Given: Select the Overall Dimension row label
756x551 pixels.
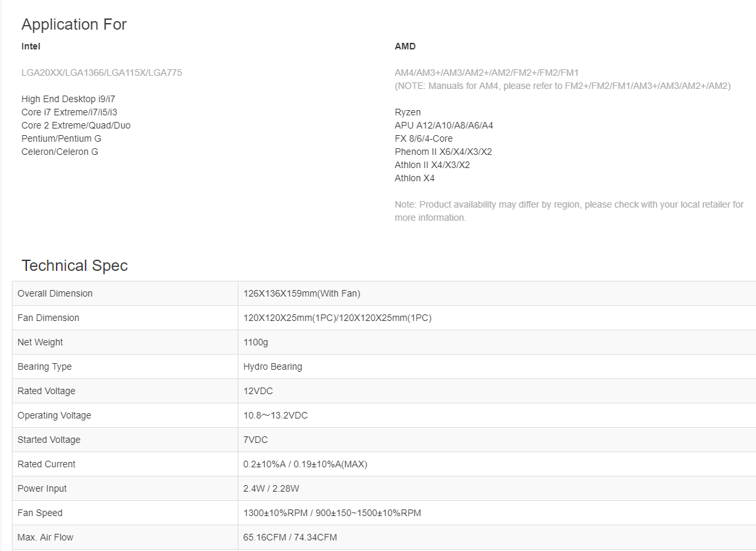Looking at the screenshot, I should (x=55, y=293).
